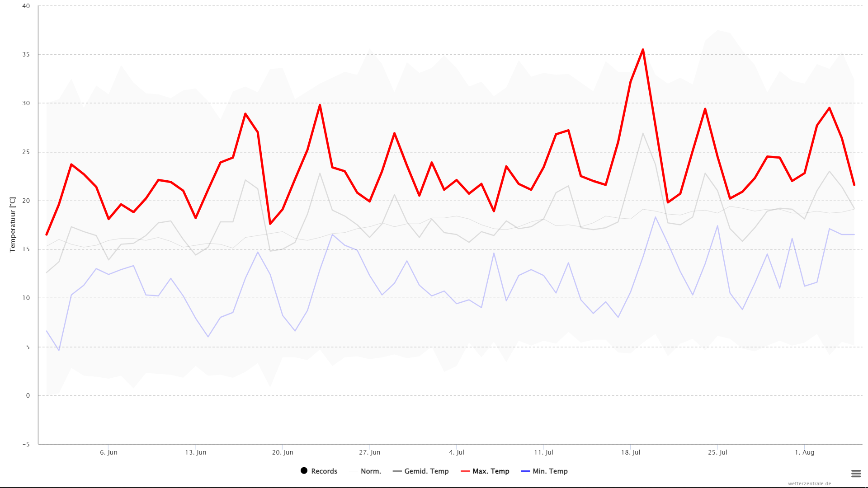Click the red line symbol before Max. Temp
The image size is (868, 488).
[465, 471]
